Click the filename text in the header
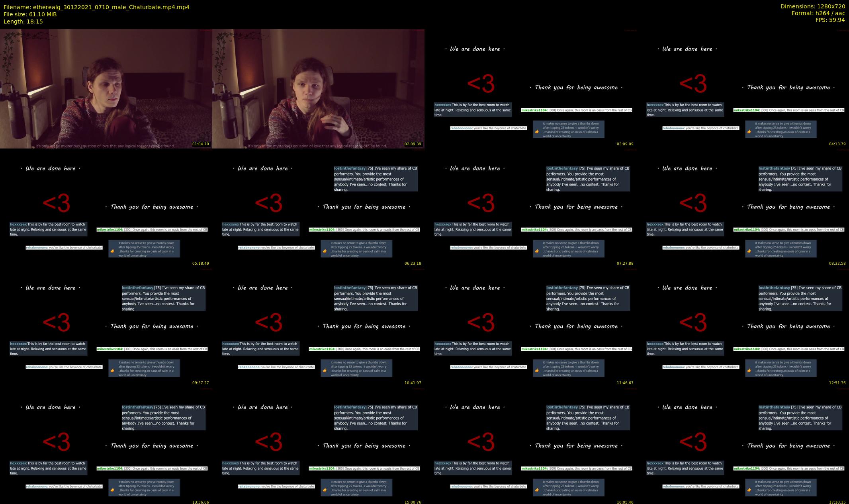Image resolution: width=849 pixels, height=504 pixels. coord(96,7)
